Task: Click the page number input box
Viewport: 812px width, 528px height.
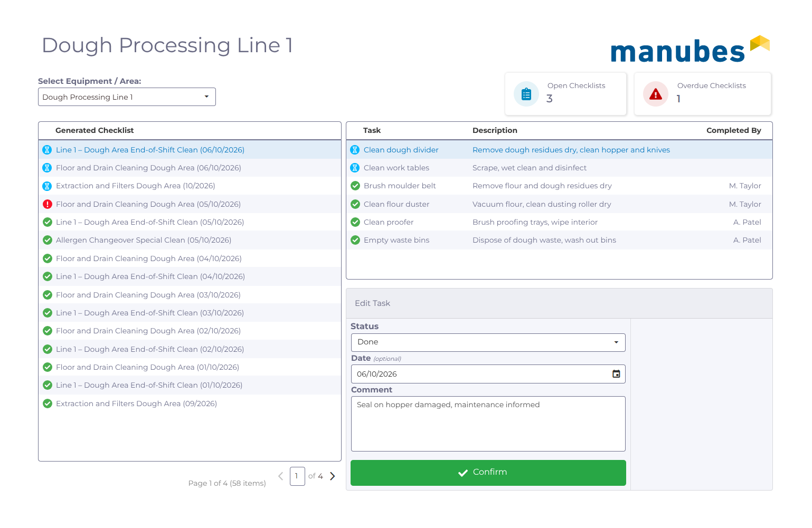Action: [x=297, y=476]
